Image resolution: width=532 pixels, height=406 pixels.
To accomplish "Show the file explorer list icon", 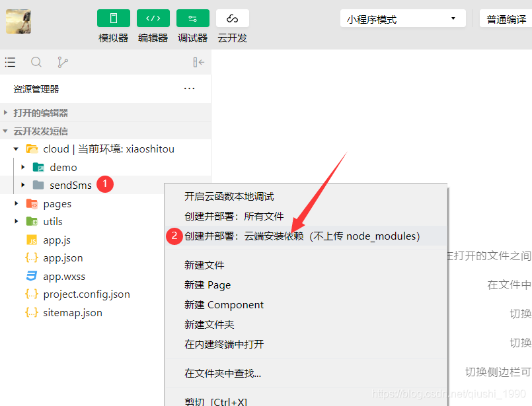I will pyautogui.click(x=10, y=62).
